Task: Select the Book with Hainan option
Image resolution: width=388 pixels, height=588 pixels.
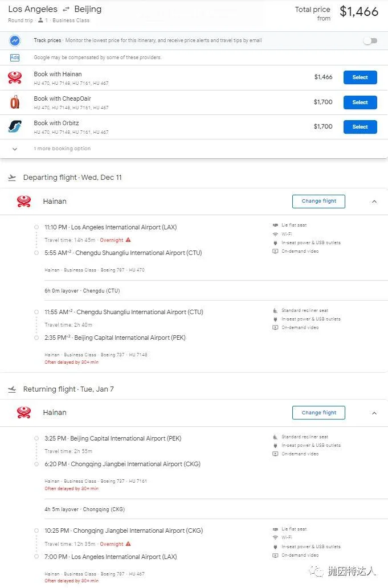Action: coord(360,77)
